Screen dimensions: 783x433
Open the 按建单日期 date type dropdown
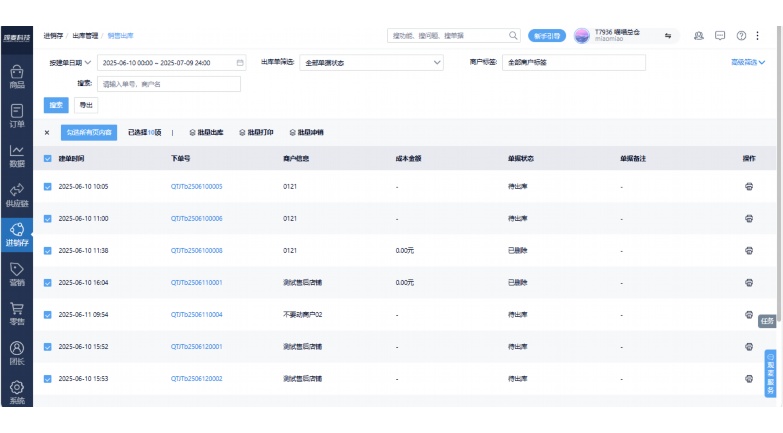(70, 62)
